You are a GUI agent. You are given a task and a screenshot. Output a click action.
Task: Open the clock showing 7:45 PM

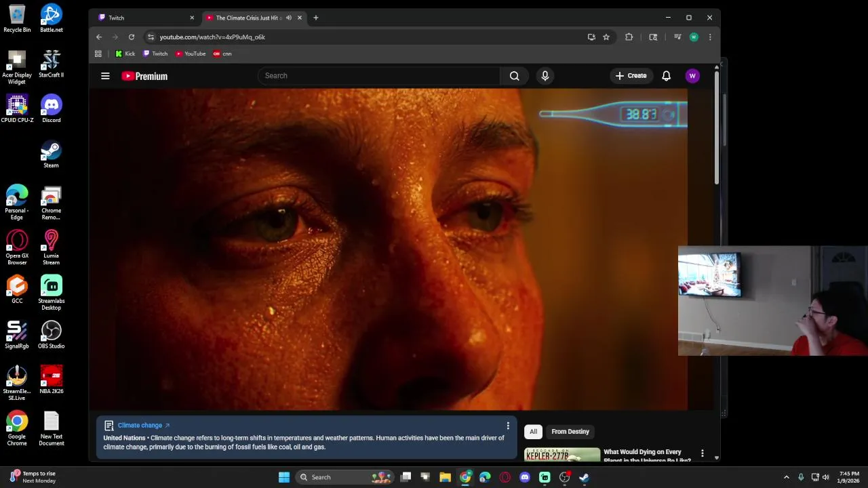click(x=849, y=477)
